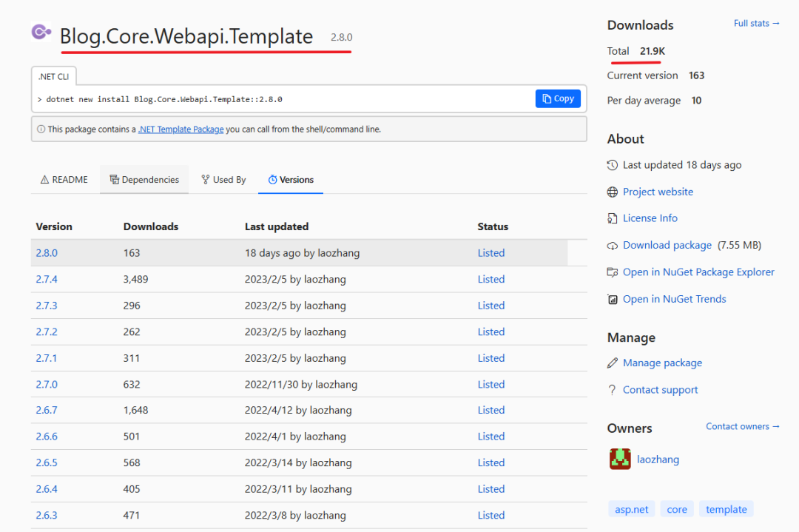Open version 2.6.3 link
Image resolution: width=799 pixels, height=532 pixels.
[47, 515]
